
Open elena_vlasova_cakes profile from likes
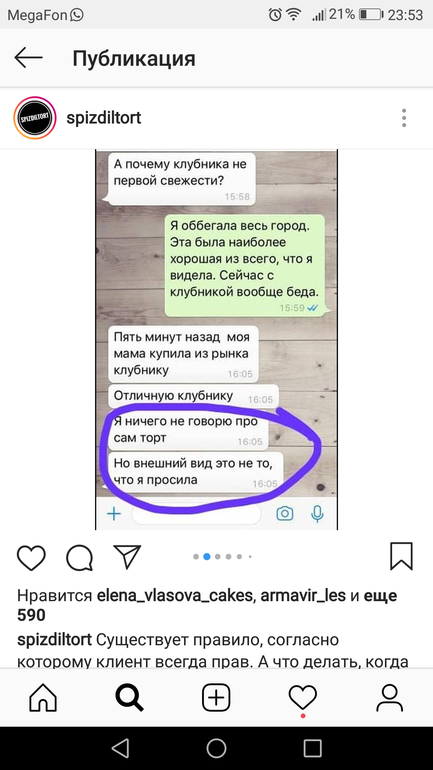(x=175, y=596)
